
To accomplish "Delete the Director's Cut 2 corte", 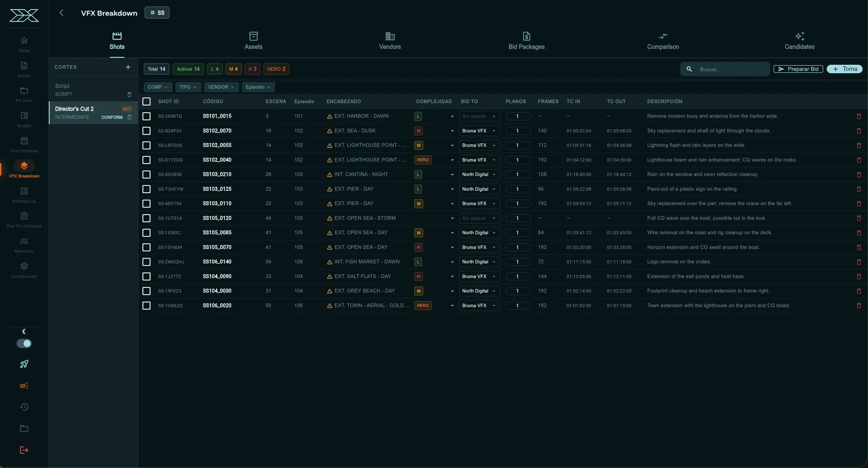I will pos(129,117).
